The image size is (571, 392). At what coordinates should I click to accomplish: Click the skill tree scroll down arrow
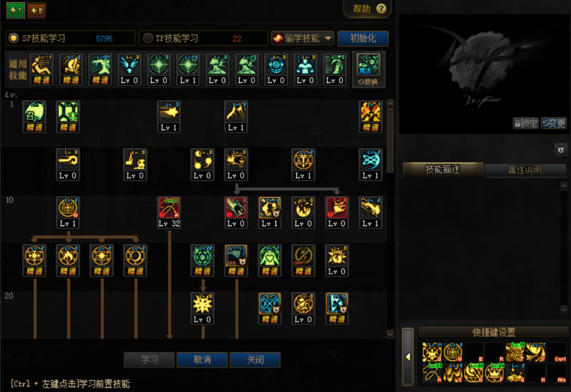(390, 334)
